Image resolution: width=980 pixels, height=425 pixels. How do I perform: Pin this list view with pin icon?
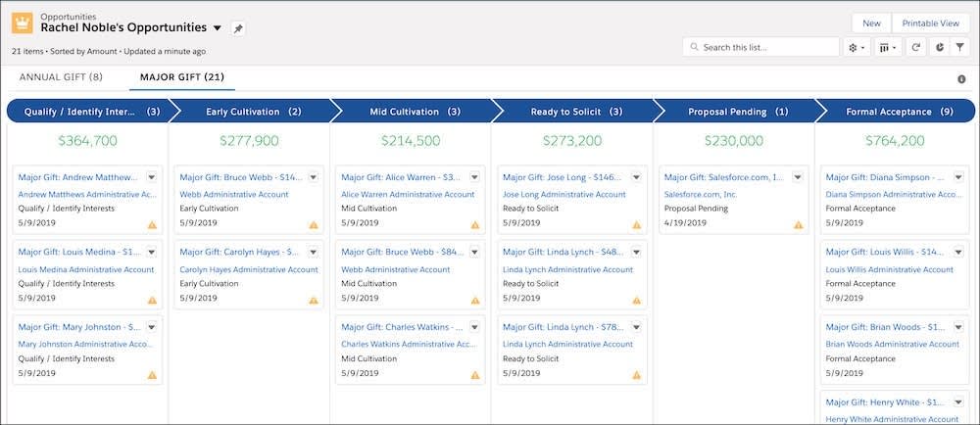(237, 28)
